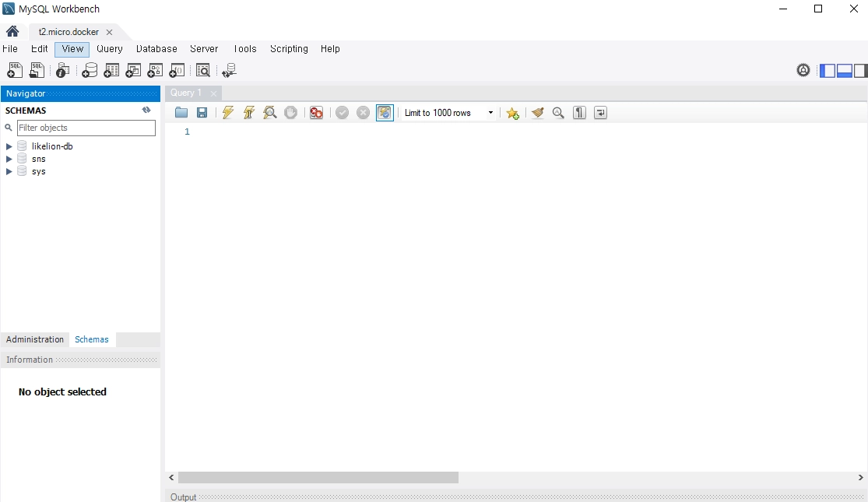The width and height of the screenshot is (868, 502).
Task: Open the Database menu
Action: [156, 49]
